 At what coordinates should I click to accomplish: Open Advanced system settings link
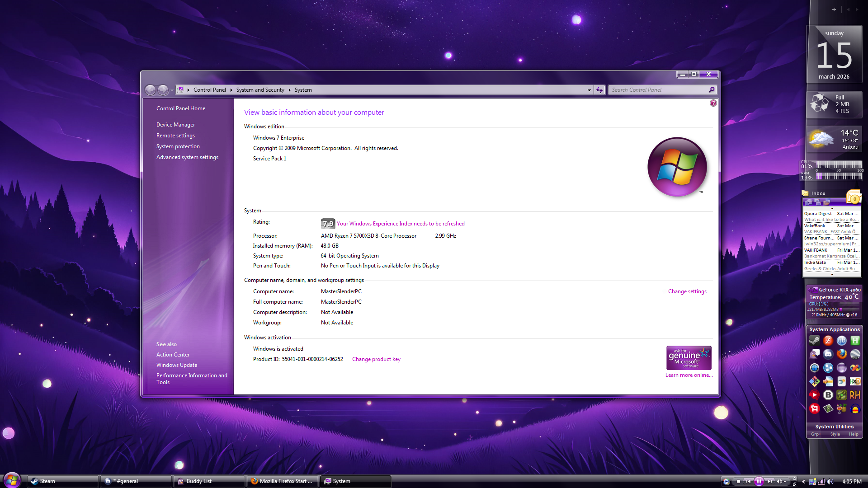[x=187, y=157]
